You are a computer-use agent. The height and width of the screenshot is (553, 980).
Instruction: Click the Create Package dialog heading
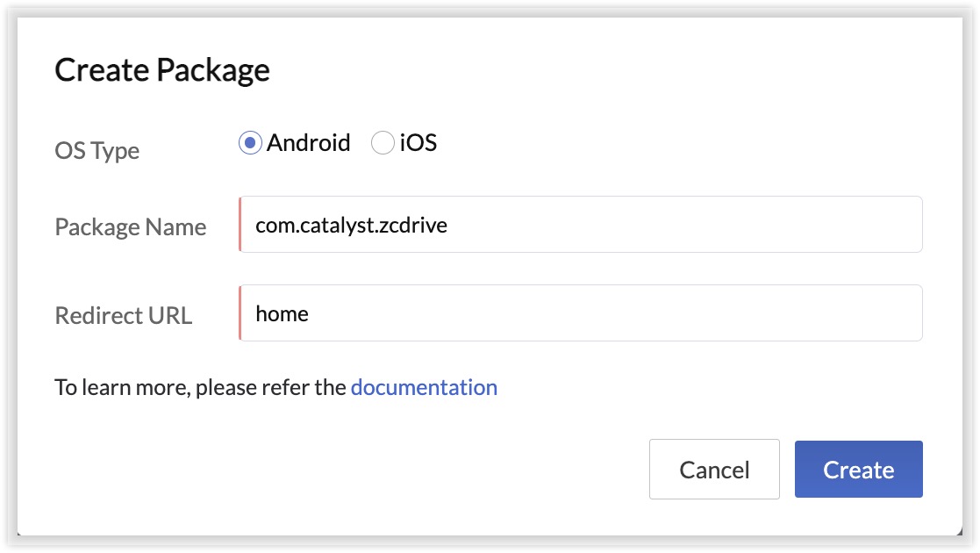point(162,70)
